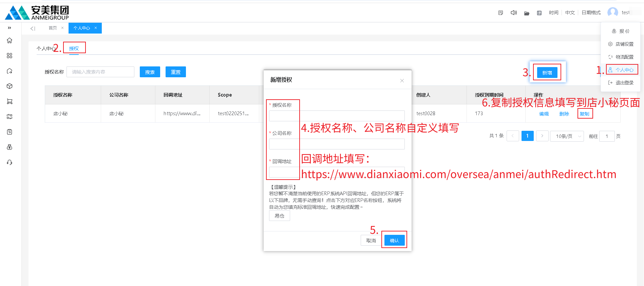Click the 授权到期时间 column header
The width and height of the screenshot is (644, 286).
[489, 95]
